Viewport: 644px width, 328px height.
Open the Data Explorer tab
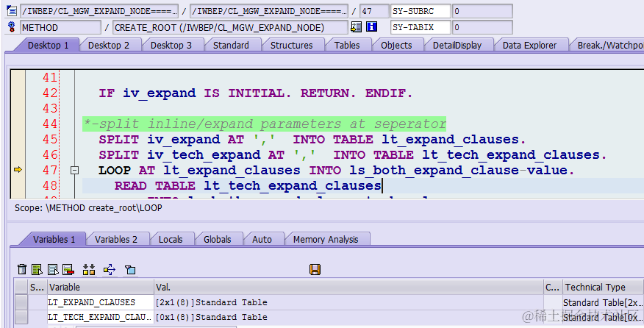(x=530, y=45)
